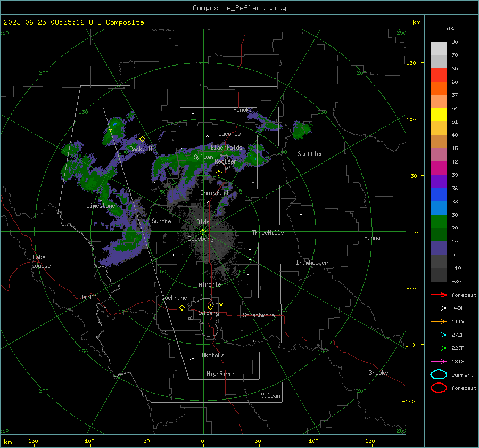
Task: Click the purple swatch above 36 dBZ
Action: [x=439, y=181]
